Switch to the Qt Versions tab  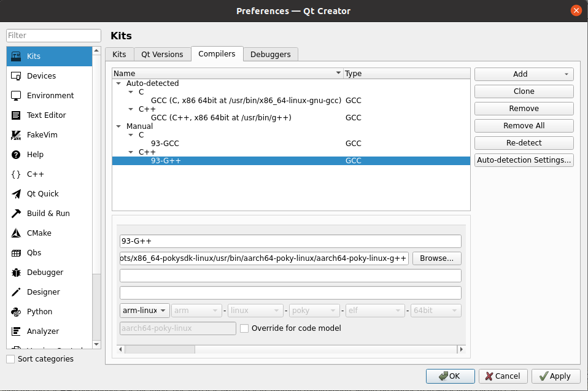pos(162,55)
